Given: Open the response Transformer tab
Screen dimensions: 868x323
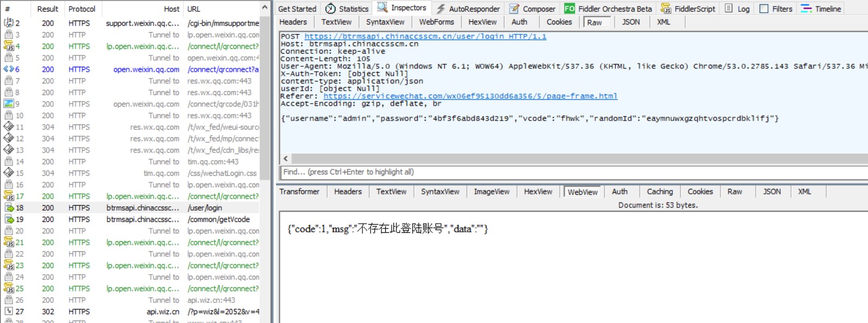Looking at the screenshot, I should [x=299, y=192].
